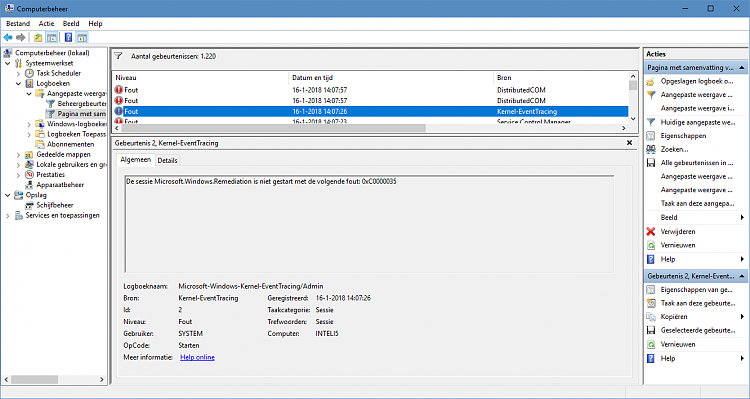Collapse Opslag tree node

(8, 195)
